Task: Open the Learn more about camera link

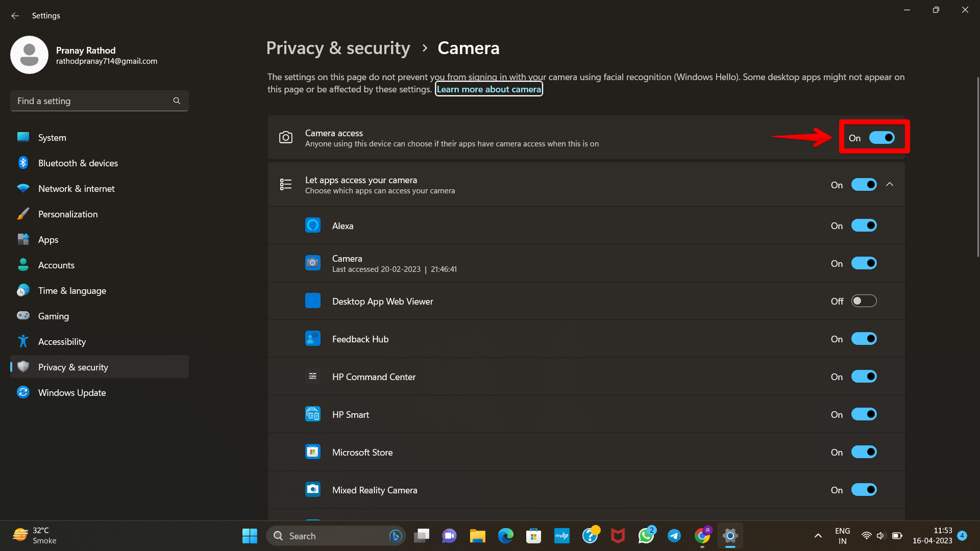Action: (488, 89)
